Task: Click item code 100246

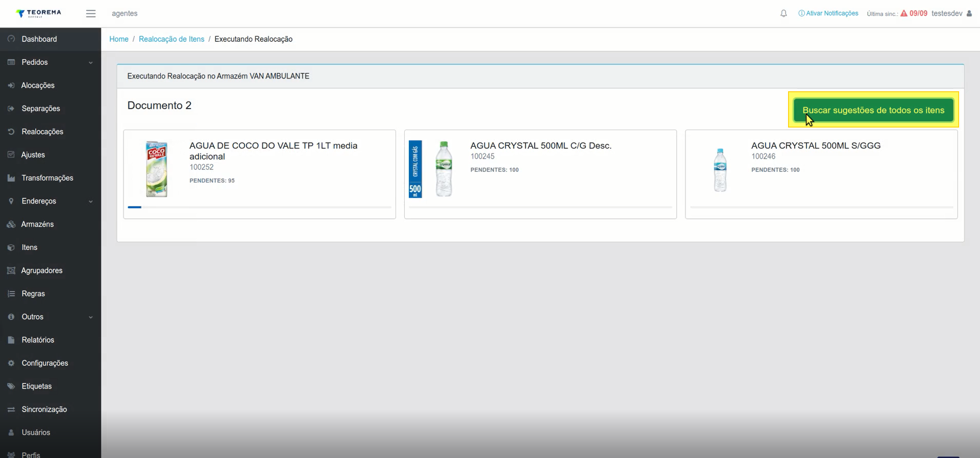Action: pyautogui.click(x=763, y=157)
